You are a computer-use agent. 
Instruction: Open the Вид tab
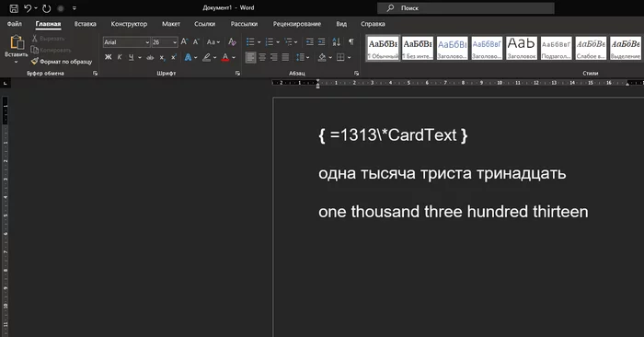click(341, 24)
